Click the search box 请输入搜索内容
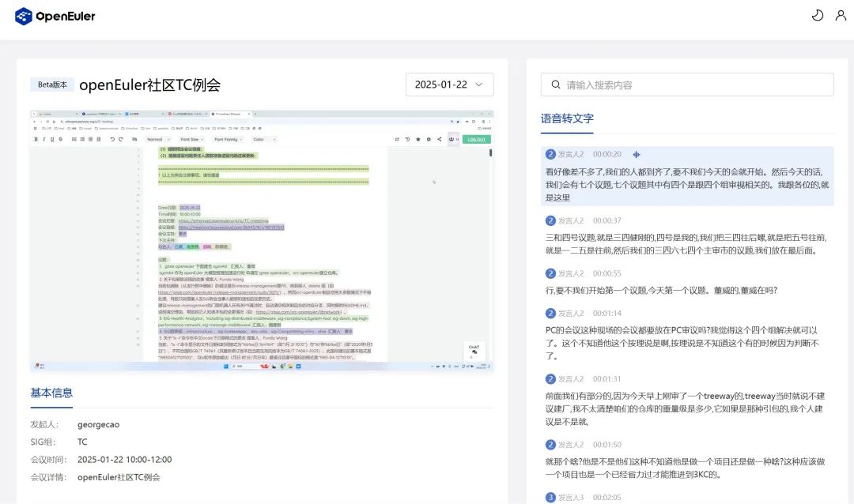This screenshot has height=504, width=854. 687,85
